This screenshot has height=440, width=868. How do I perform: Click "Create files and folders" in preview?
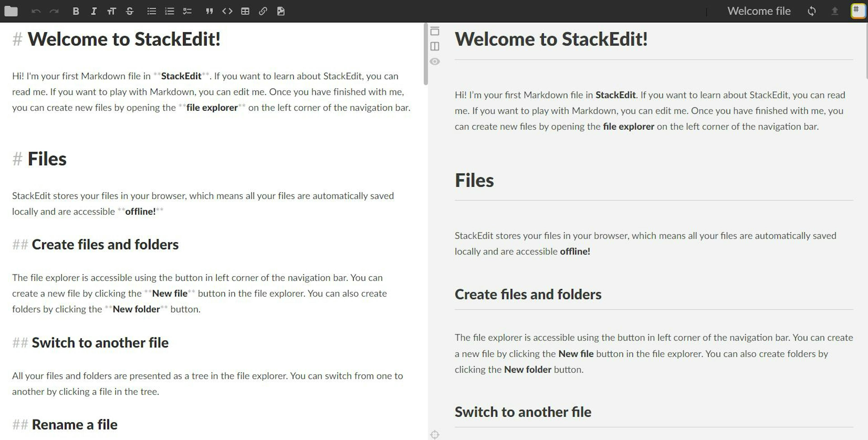(x=528, y=294)
